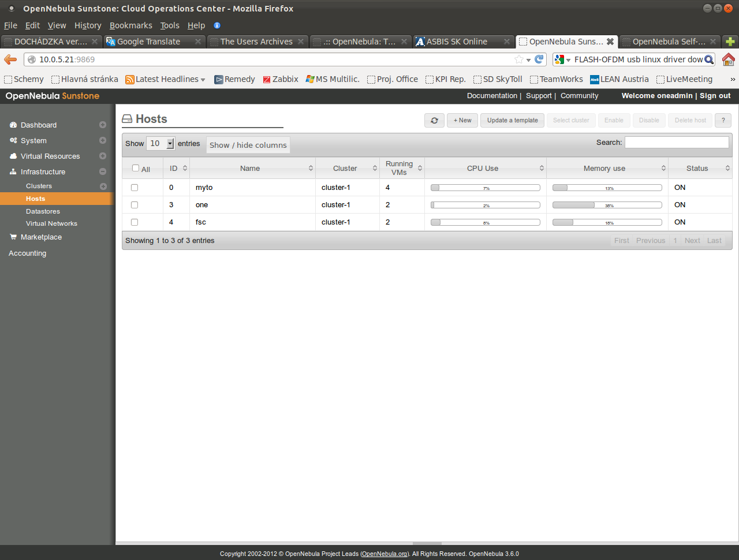Click the info icon in the menu bar

tap(217, 25)
